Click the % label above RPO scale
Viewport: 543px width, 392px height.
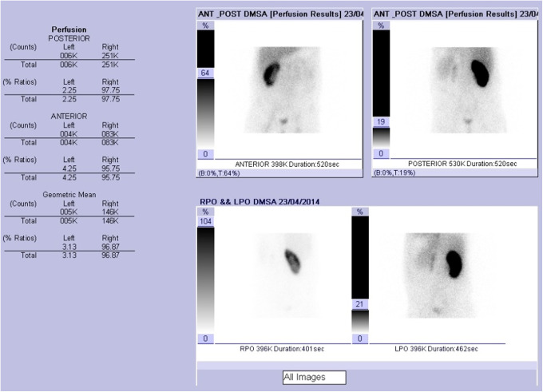pos(206,212)
